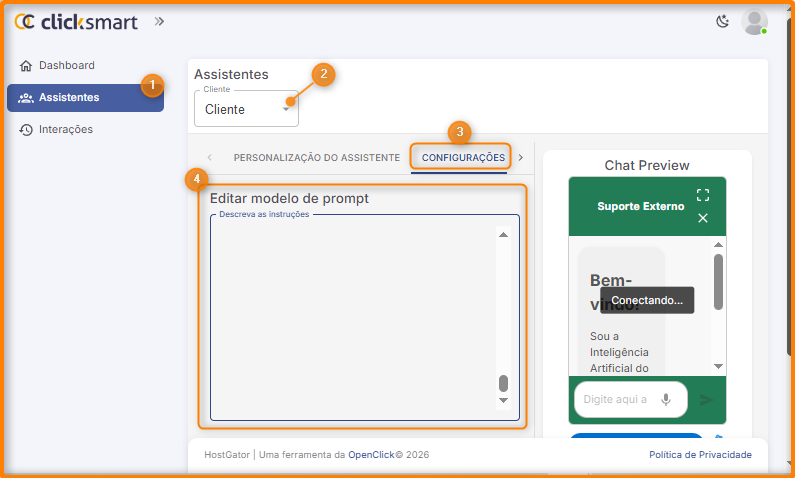Click microphone icon in chat input

[666, 400]
